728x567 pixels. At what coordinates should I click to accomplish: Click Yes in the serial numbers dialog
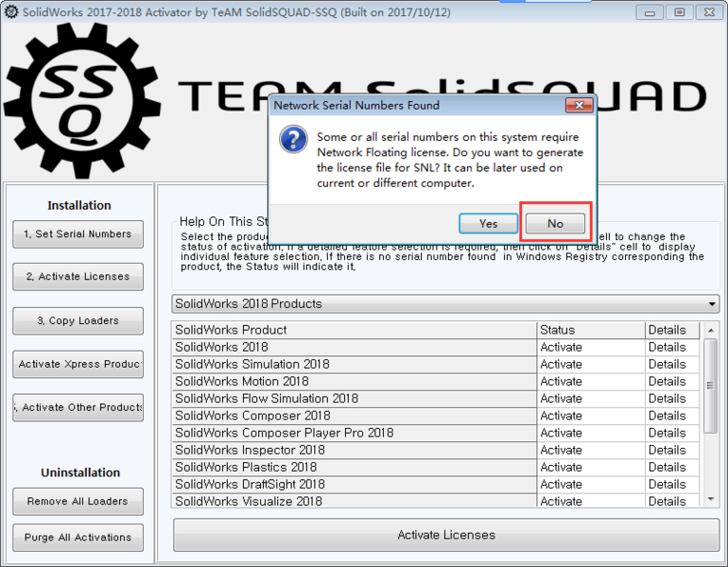488,224
